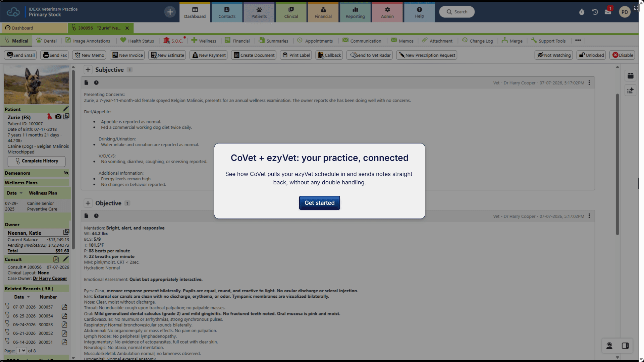Screen dimensions: 644x362
Task: Click the sparkle list icon in right sidebar
Action: [631, 90]
